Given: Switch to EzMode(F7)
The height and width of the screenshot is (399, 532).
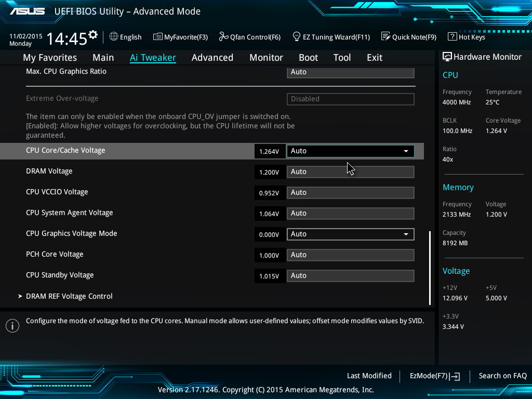Looking at the screenshot, I should tap(434, 376).
